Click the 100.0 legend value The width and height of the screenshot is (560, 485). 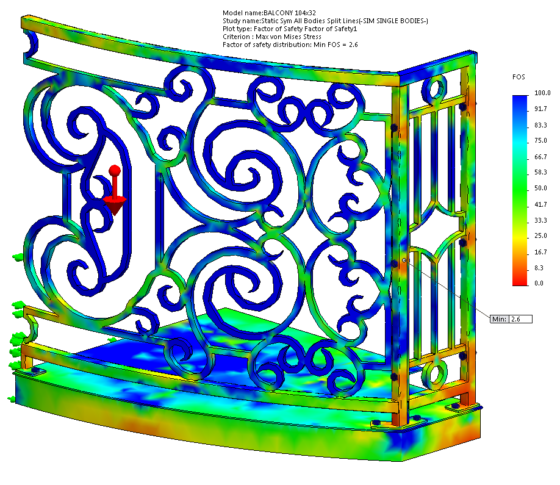click(x=542, y=93)
